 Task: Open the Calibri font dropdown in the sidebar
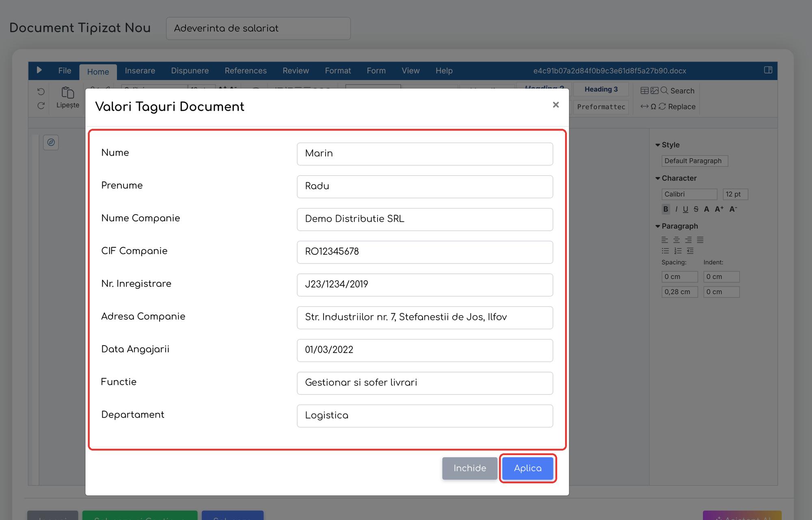(689, 194)
